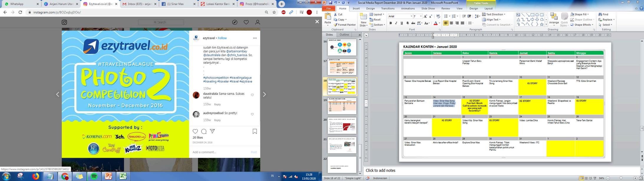Open Arrange options in Drawing group
The image size is (644, 181).
pos(554,19)
